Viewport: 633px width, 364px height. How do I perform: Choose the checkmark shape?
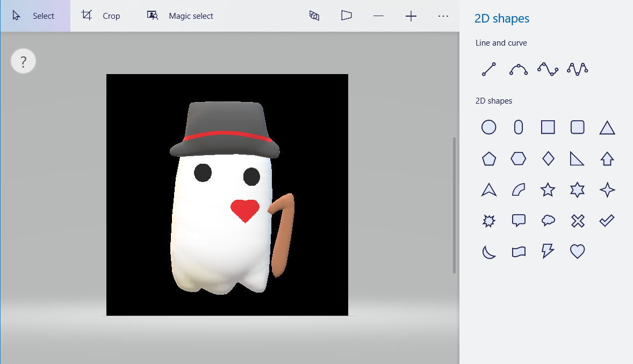[607, 220]
